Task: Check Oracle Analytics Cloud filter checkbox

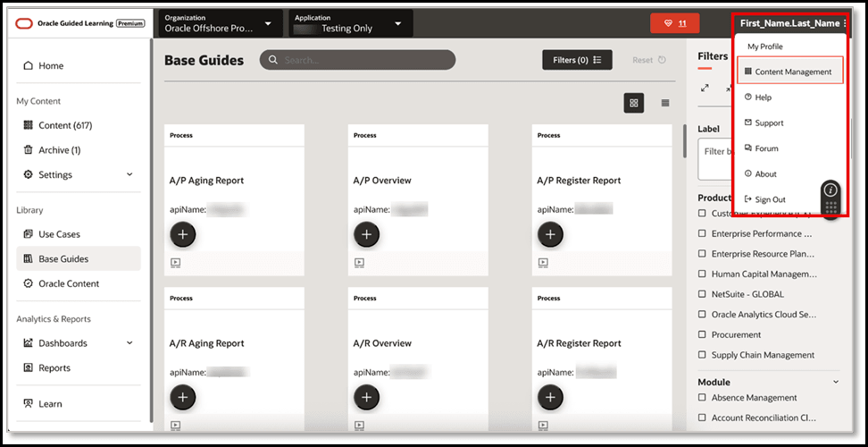Action: tap(702, 314)
